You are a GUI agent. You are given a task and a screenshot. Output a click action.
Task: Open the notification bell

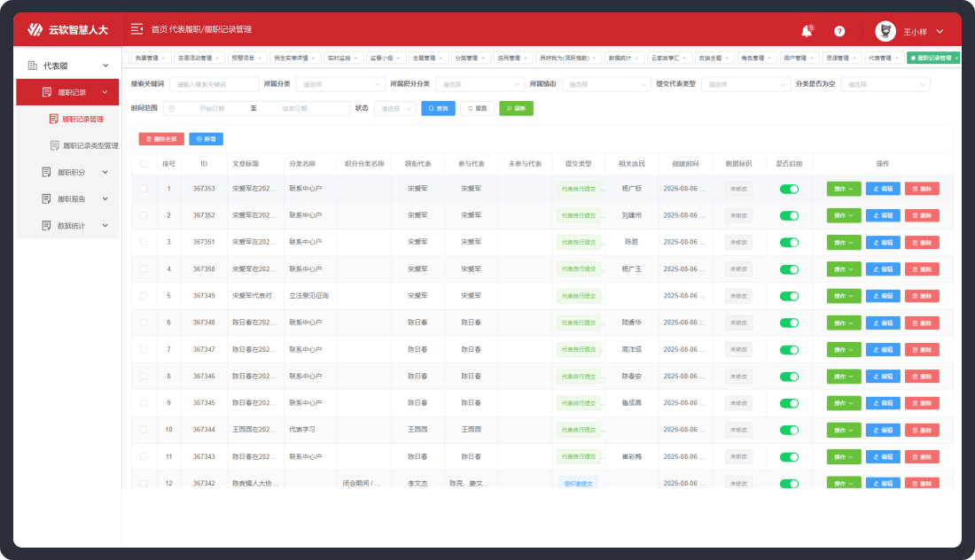[x=807, y=31]
